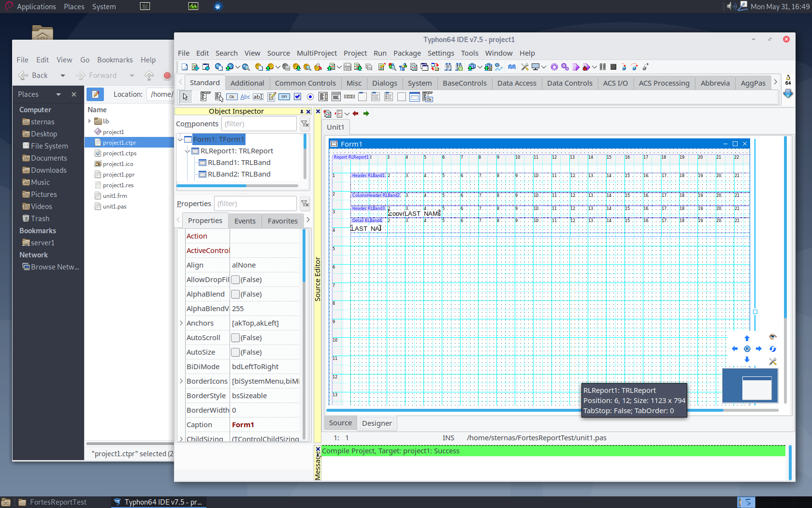
Task: Pick the TPopupMenu component from the palette
Action: coord(218,97)
